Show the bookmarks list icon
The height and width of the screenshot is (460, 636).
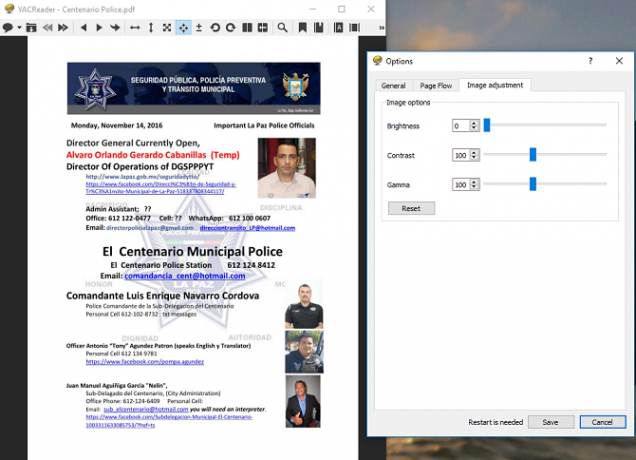click(319, 28)
